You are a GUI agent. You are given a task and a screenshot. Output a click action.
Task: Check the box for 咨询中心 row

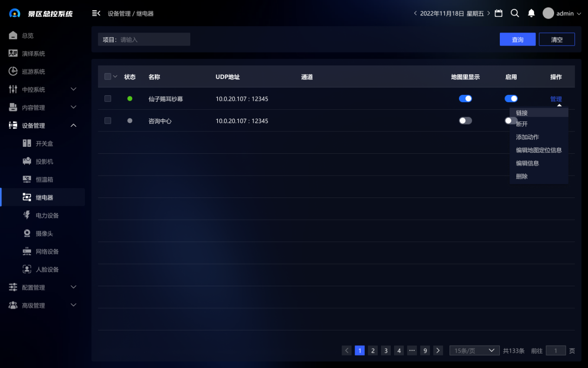click(x=108, y=121)
